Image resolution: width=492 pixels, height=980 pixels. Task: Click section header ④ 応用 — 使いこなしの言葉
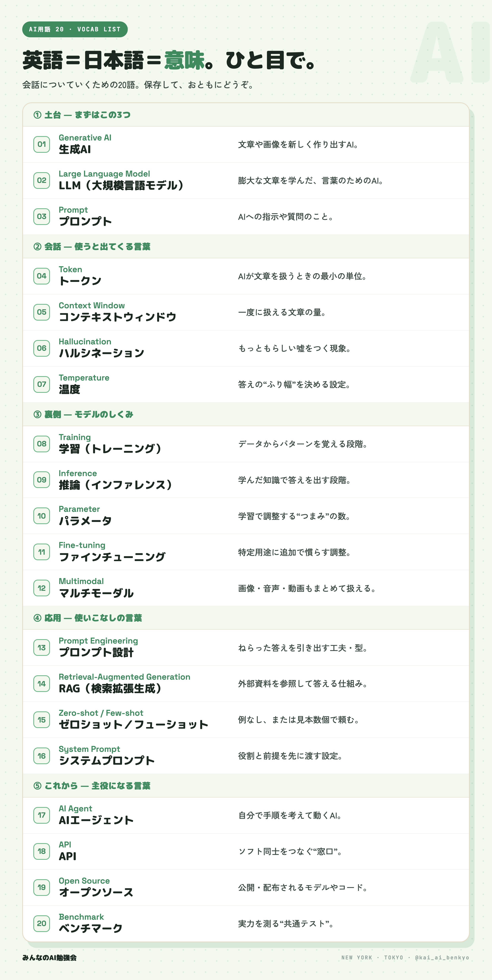87,618
